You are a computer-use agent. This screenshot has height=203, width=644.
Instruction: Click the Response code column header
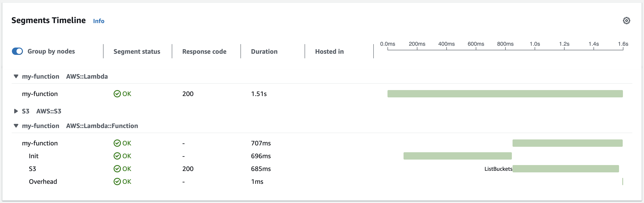click(204, 51)
